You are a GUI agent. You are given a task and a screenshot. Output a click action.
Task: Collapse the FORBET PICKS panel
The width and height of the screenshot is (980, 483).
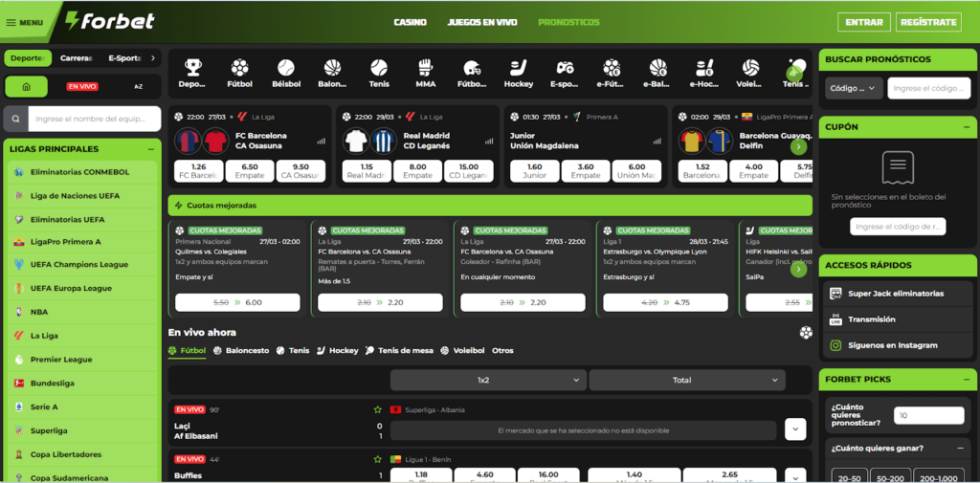coord(967,380)
